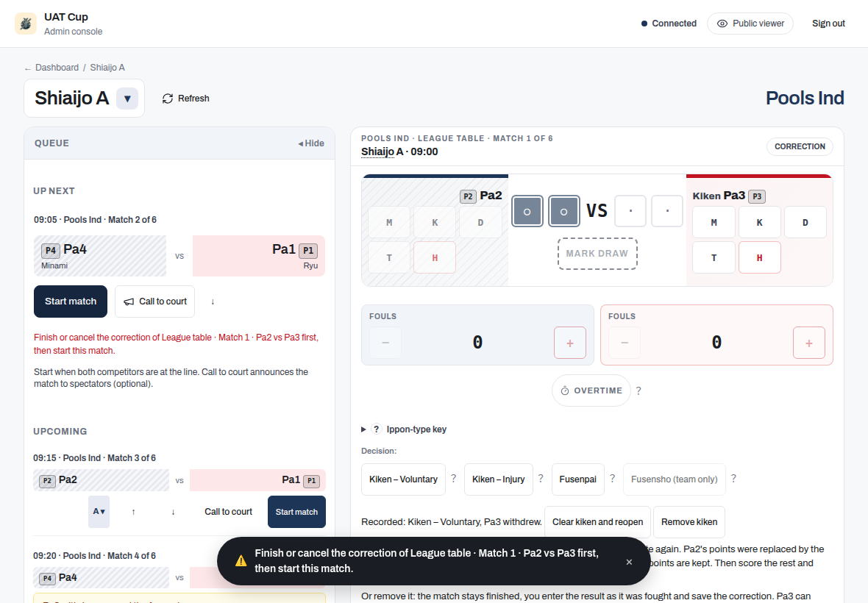This screenshot has width=868, height=603.
Task: Click the Shiaijo A breadcrumb
Action: 107,68
